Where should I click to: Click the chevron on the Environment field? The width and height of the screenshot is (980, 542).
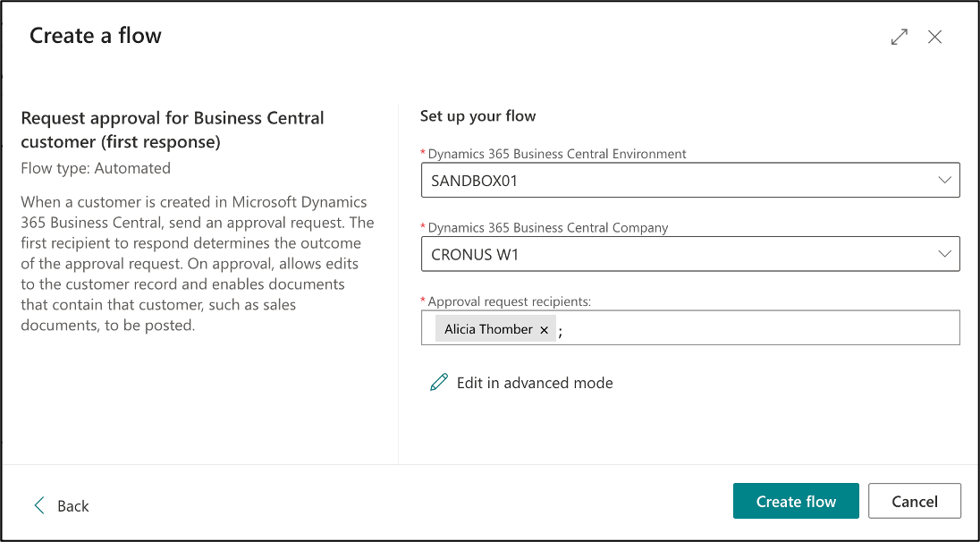(x=945, y=179)
